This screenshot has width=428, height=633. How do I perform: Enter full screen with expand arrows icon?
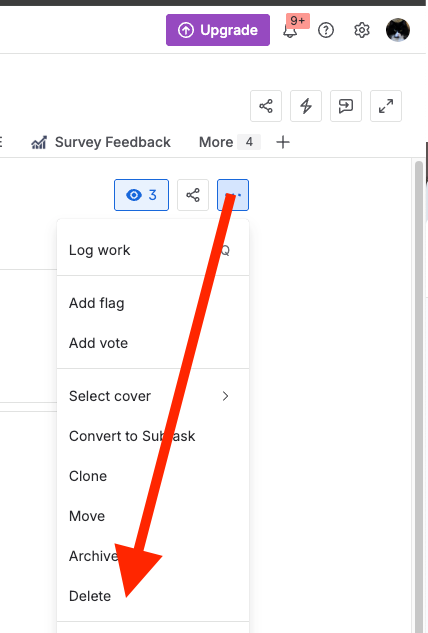[386, 106]
